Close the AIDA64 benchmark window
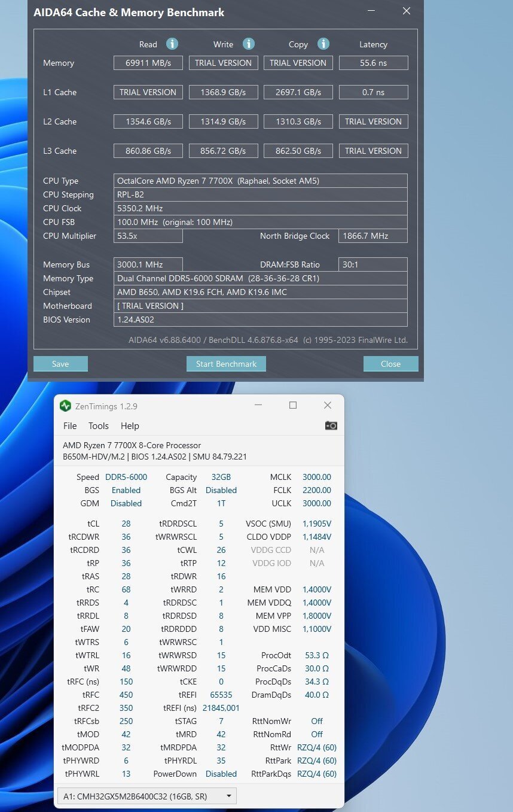 pos(407,11)
